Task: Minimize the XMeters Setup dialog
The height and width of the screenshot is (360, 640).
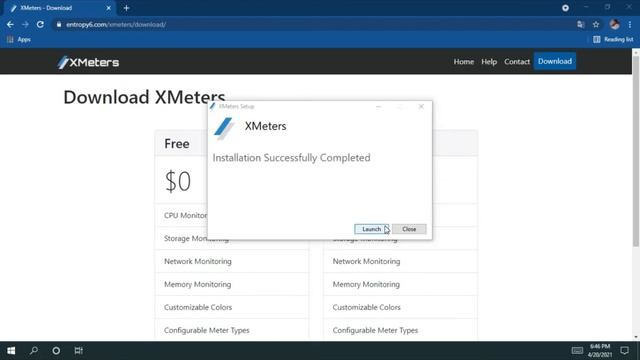Action: [x=378, y=107]
